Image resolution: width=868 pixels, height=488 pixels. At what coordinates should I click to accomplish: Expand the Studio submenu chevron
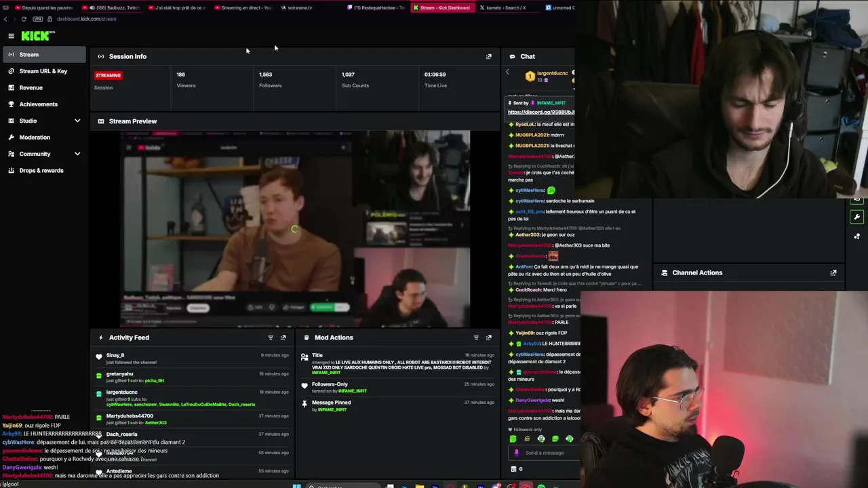[x=77, y=121]
